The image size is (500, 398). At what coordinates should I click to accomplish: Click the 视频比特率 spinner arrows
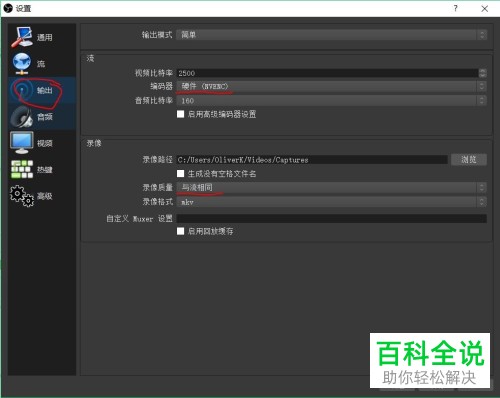tap(482, 73)
